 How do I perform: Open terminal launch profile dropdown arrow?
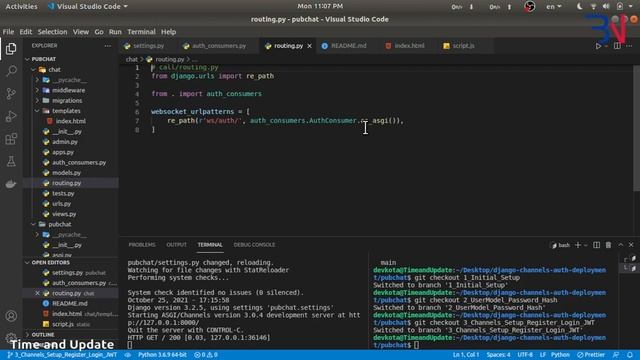[586, 245]
